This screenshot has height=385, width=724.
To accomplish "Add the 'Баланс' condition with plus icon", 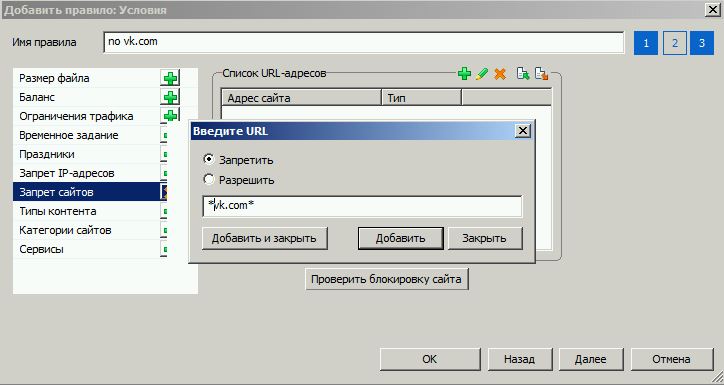I will coord(170,97).
